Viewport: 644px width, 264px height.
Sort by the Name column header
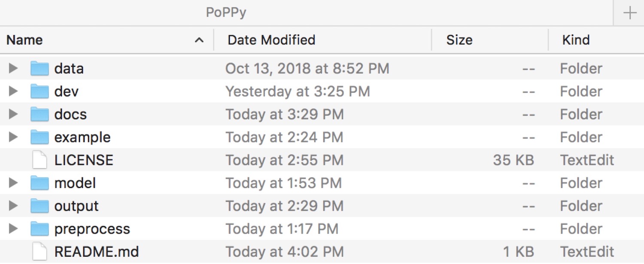(x=24, y=40)
